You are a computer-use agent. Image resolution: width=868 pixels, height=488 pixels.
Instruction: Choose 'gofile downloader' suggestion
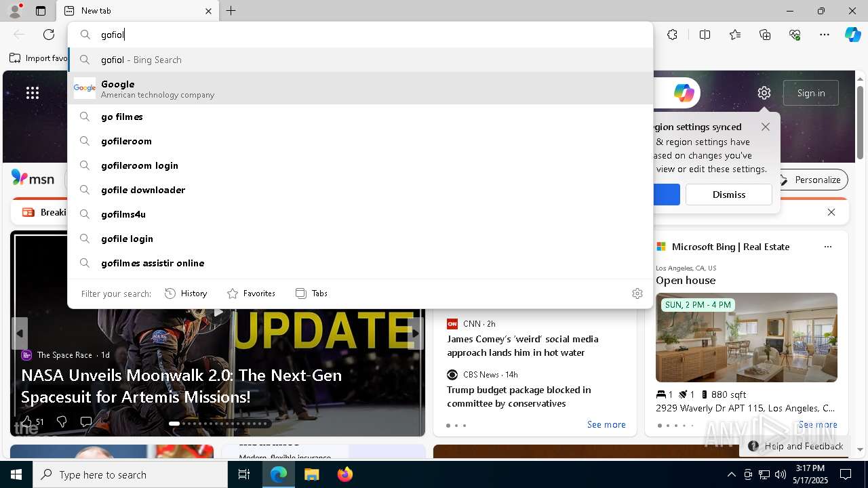pyautogui.click(x=360, y=190)
